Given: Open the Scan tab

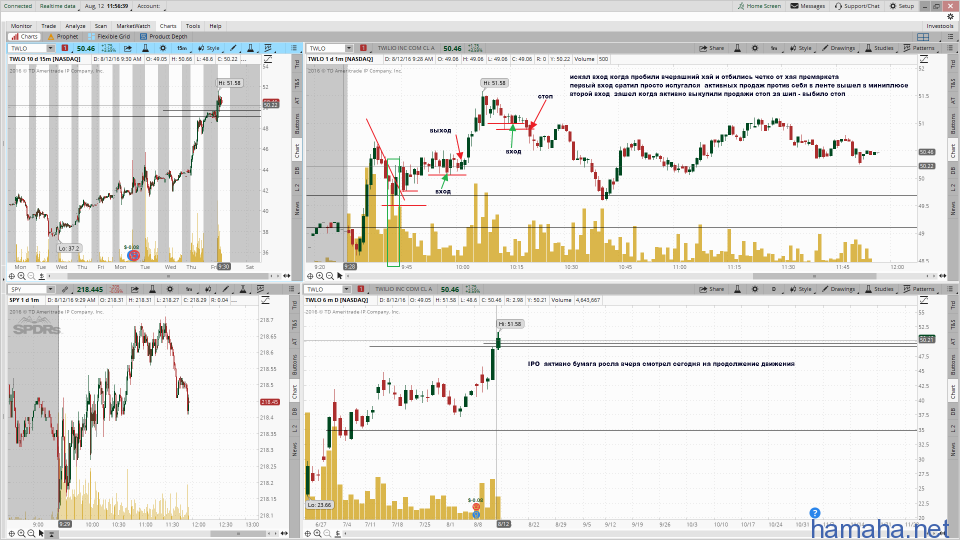Looking at the screenshot, I should [x=101, y=26].
